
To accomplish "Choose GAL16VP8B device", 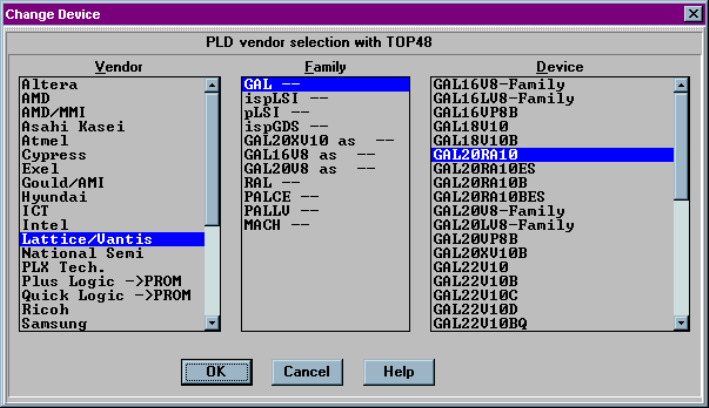I will 553,113.
